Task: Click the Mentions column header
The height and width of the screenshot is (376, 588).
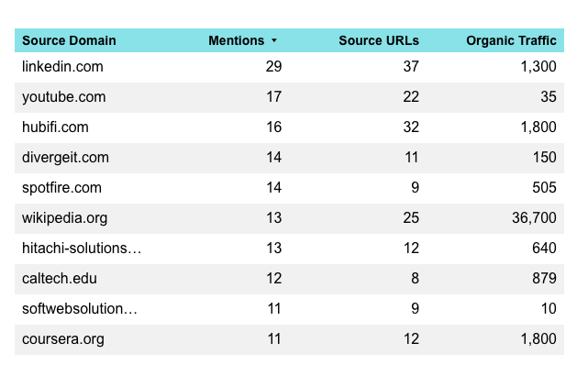Action: (x=236, y=40)
